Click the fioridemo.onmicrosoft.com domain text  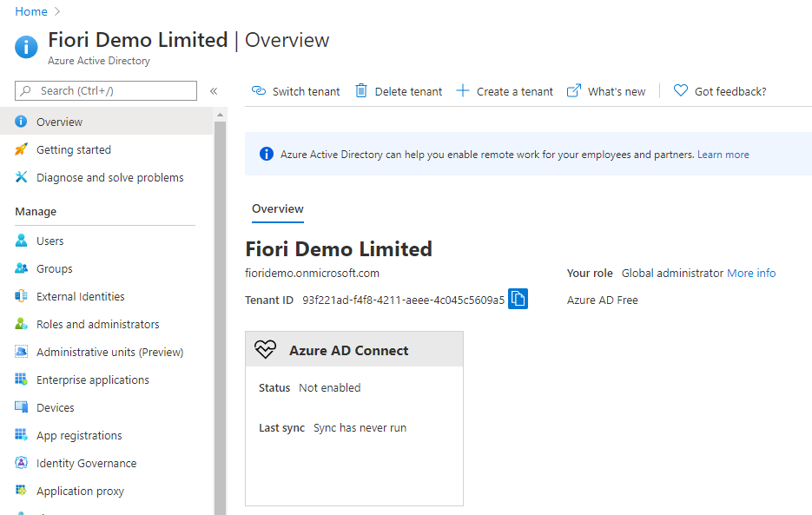[312, 273]
